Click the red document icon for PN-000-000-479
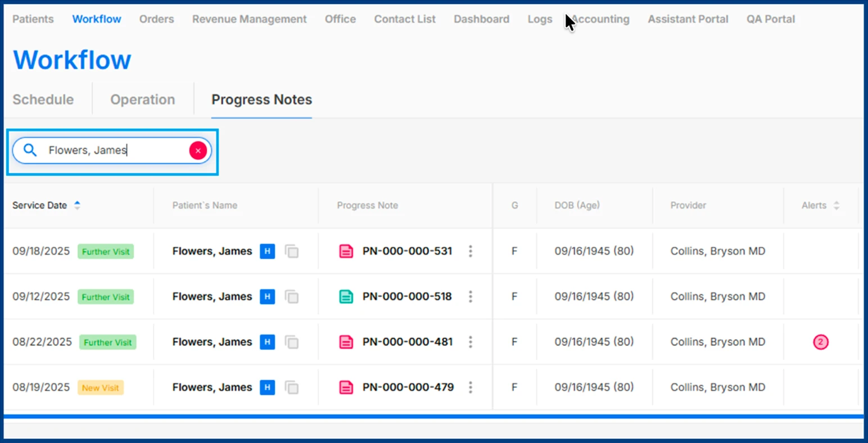The width and height of the screenshot is (868, 443). (x=346, y=387)
